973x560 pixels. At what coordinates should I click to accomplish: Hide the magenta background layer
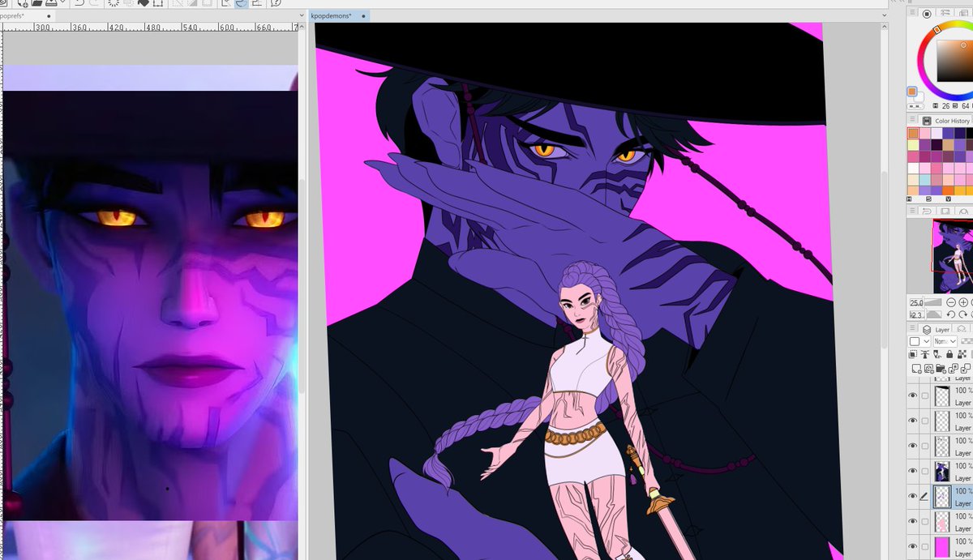tap(911, 545)
